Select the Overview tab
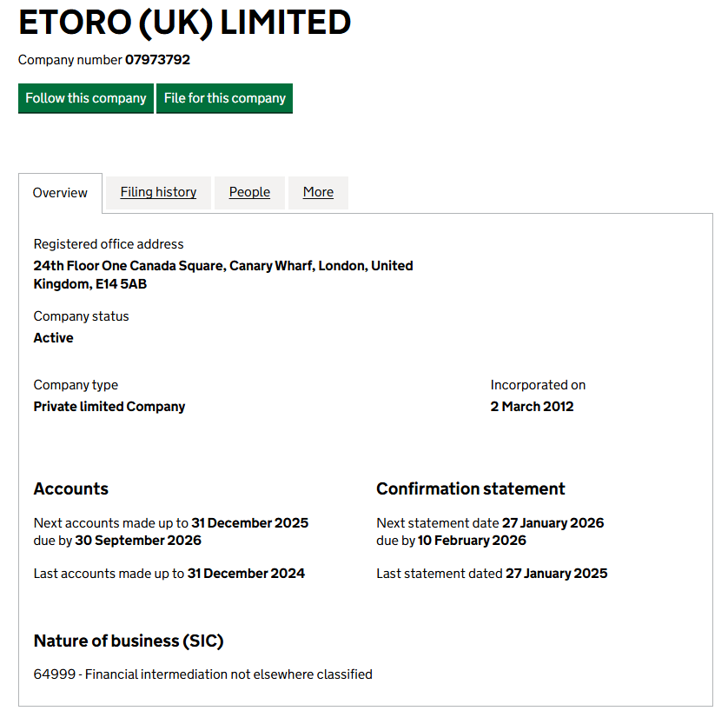 point(60,193)
